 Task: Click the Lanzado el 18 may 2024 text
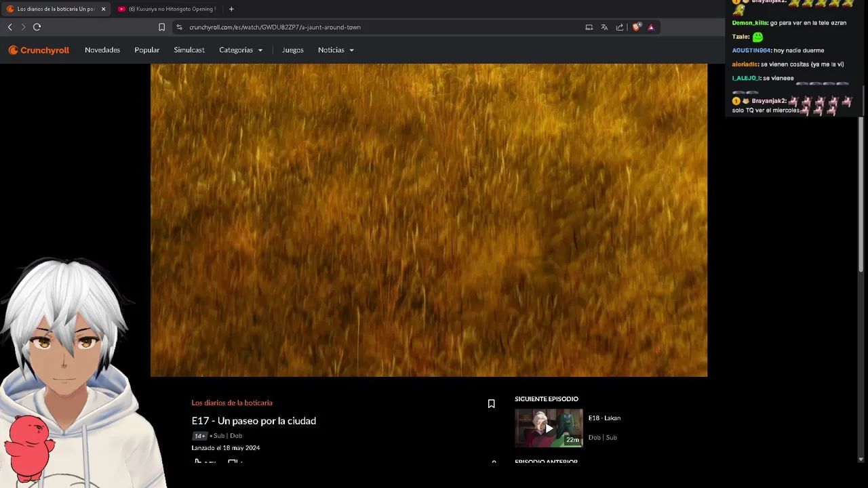pos(225,448)
